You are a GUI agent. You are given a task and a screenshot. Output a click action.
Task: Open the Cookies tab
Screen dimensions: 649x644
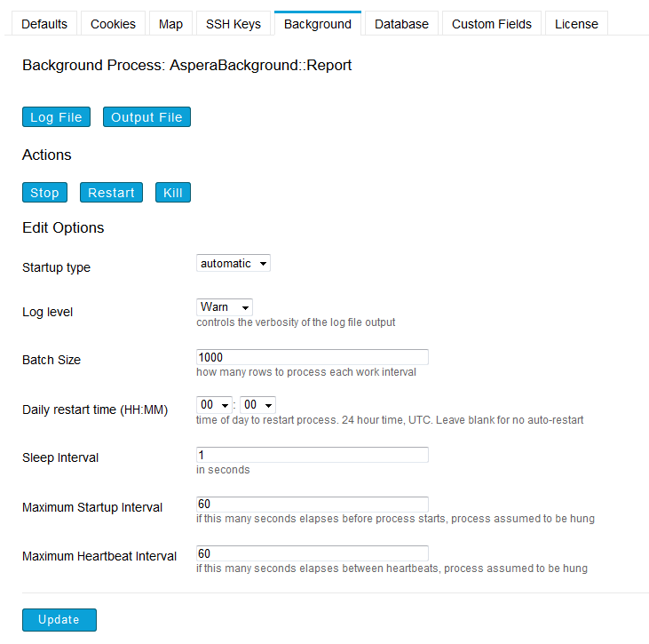click(x=113, y=24)
